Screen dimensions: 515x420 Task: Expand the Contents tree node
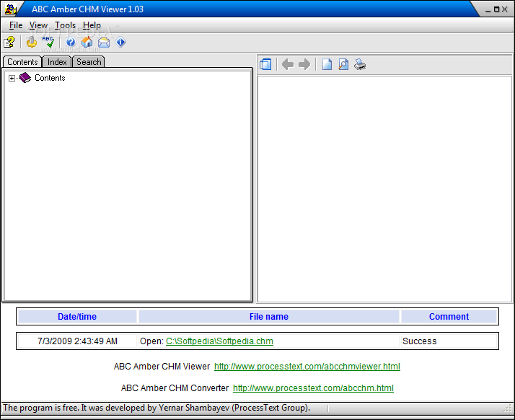[12, 78]
